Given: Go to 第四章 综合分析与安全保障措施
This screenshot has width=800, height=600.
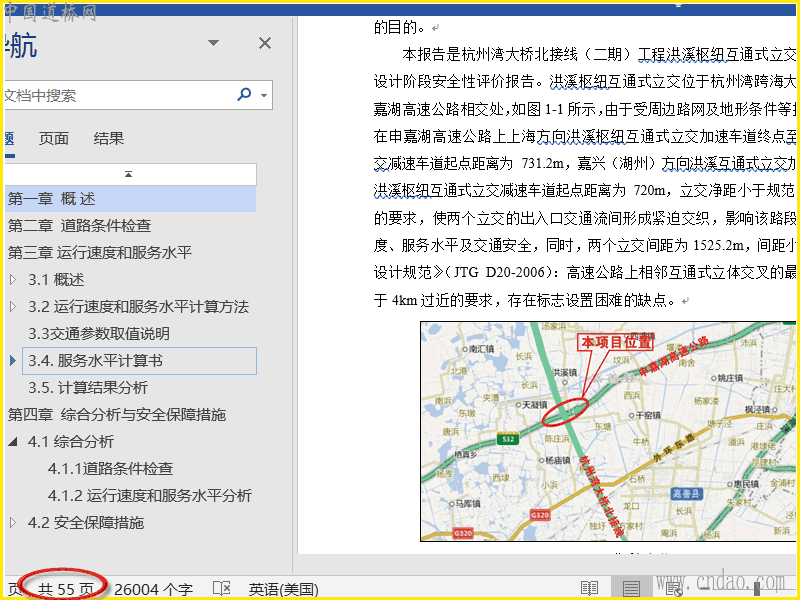Looking at the screenshot, I should point(117,415).
